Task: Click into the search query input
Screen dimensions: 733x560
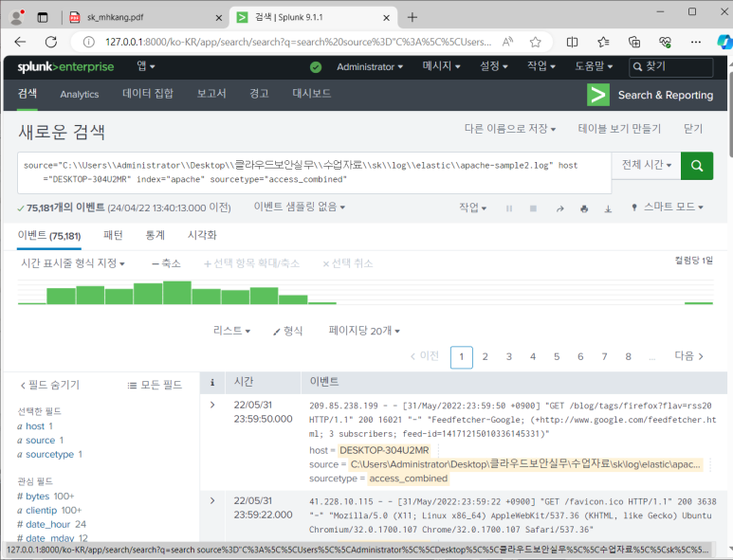Action: 314,172
